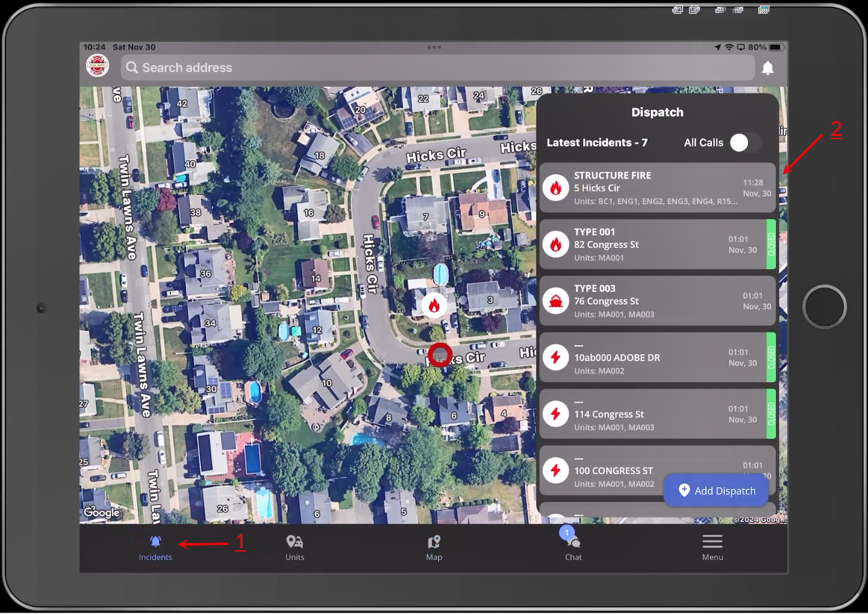
Task: Tap the three-dot multitasking indicator
Action: pyautogui.click(x=434, y=47)
